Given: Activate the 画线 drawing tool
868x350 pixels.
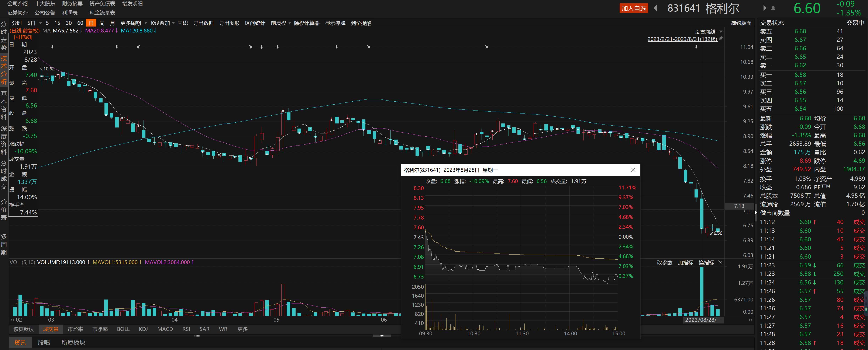Looking at the screenshot, I should point(183,23).
